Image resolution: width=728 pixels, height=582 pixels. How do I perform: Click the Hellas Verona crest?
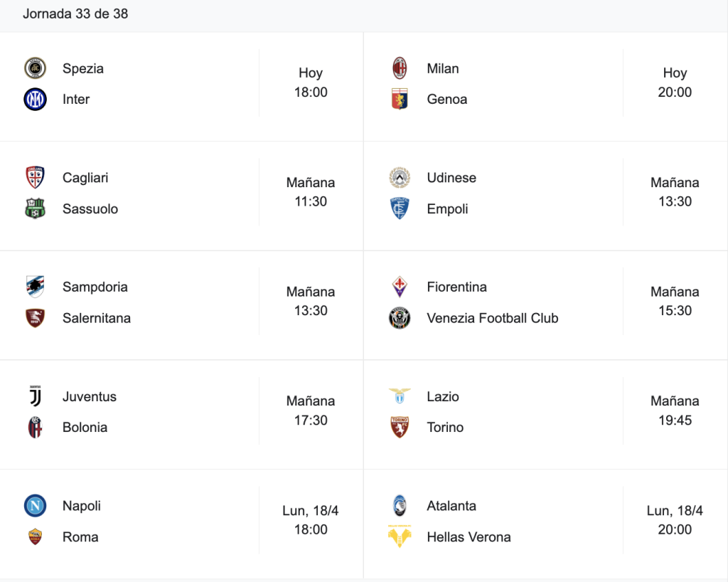400,536
